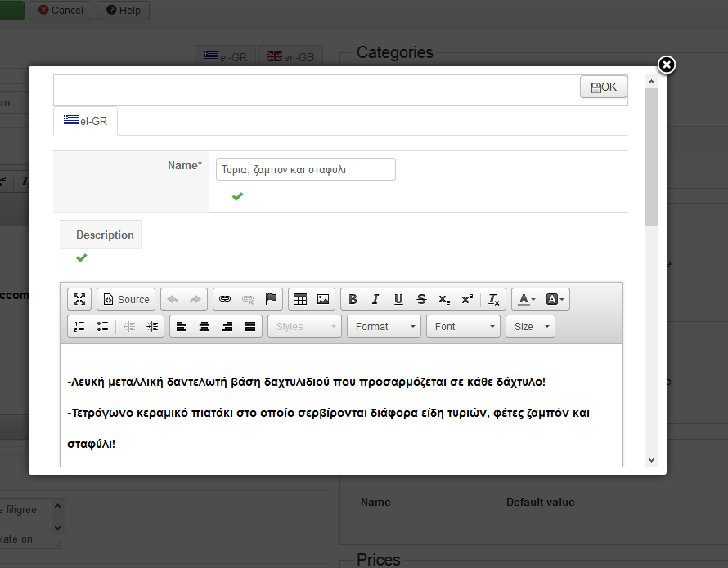The image size is (728, 568).
Task: Insert a numbered list
Action: 79,326
